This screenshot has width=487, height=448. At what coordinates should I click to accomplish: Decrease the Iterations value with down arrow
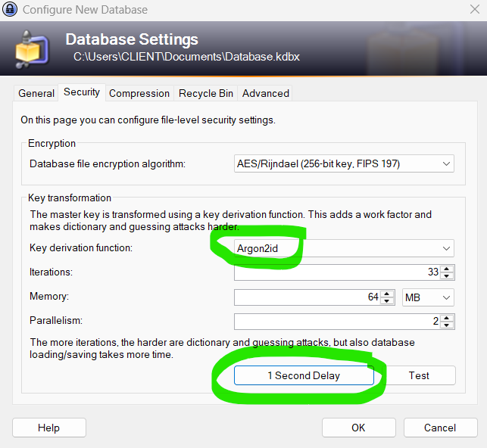[448, 276]
